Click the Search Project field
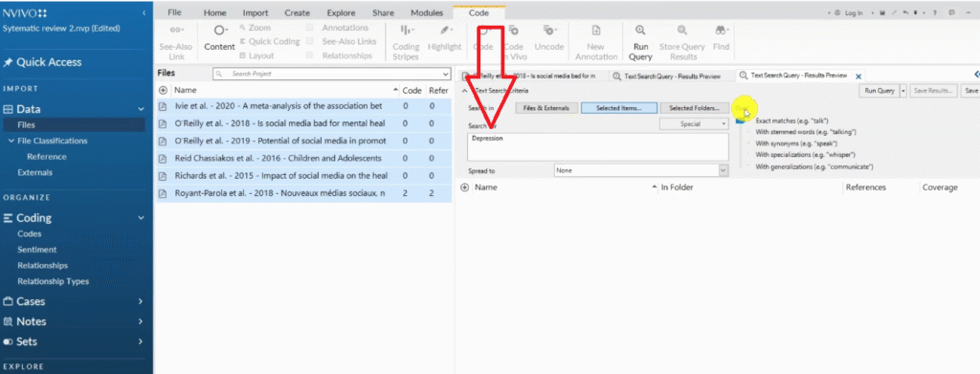The image size is (980, 374). 331,74
